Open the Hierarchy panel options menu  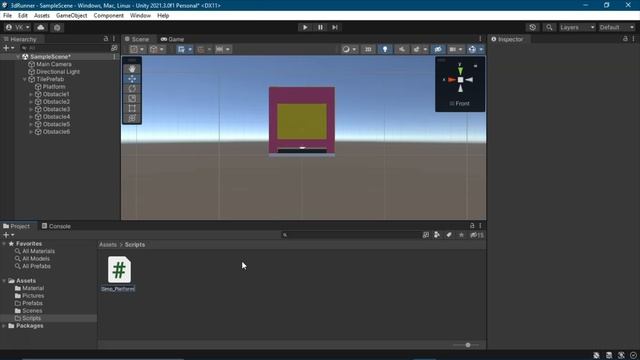pos(114,39)
